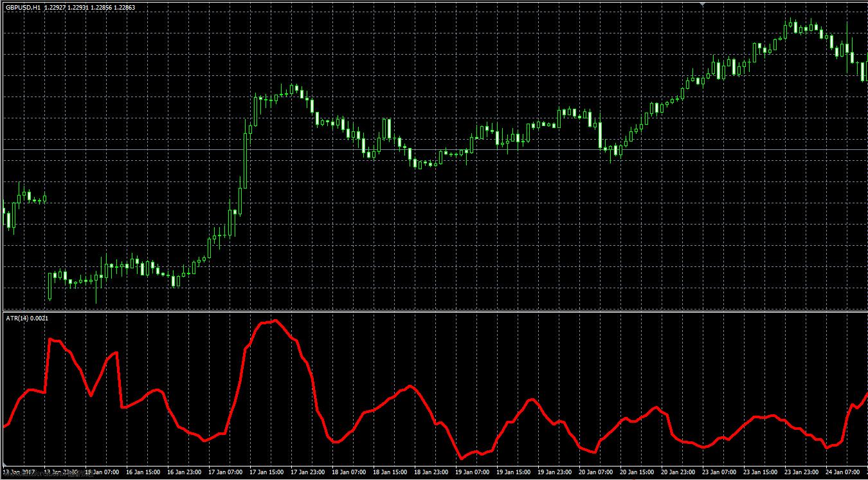
Task: Click the 23 Jan 23:00 time label
Action: click(x=802, y=472)
